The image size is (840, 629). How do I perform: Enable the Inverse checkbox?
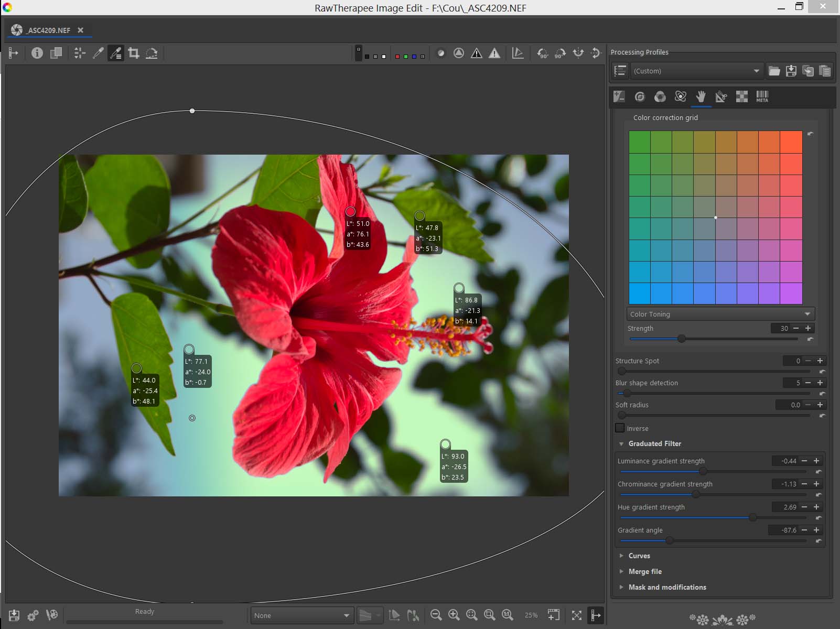pos(620,428)
